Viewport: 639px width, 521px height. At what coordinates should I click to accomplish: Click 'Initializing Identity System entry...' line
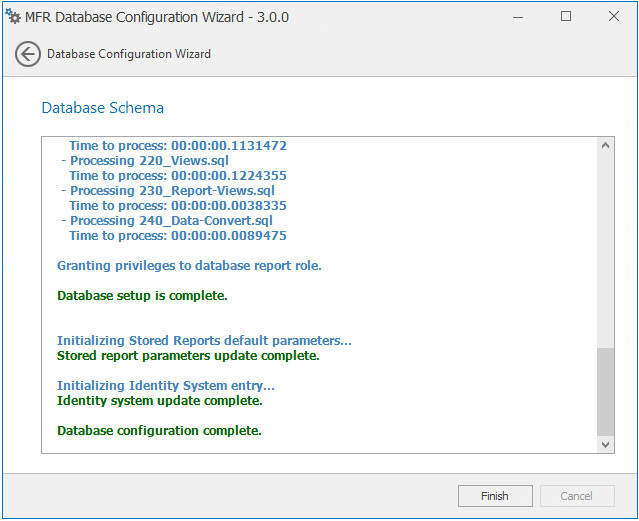pos(166,385)
